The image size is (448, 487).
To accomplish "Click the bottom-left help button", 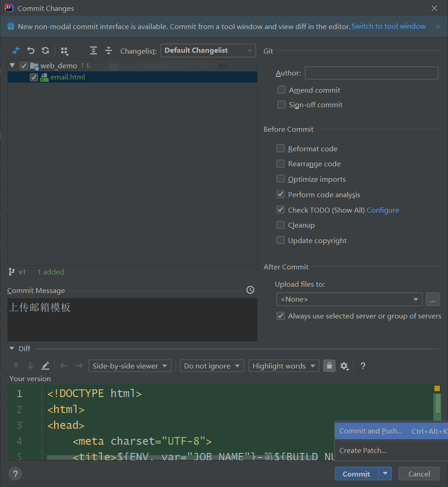I will [15, 474].
